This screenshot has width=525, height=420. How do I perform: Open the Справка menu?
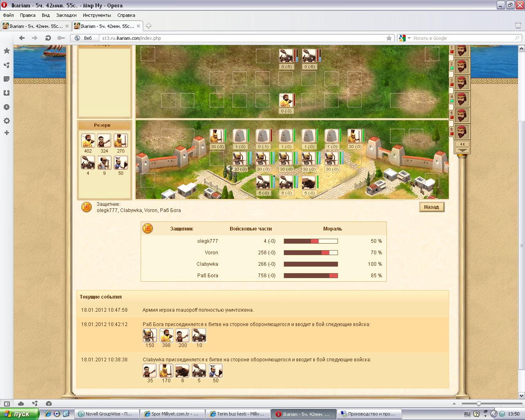126,15
